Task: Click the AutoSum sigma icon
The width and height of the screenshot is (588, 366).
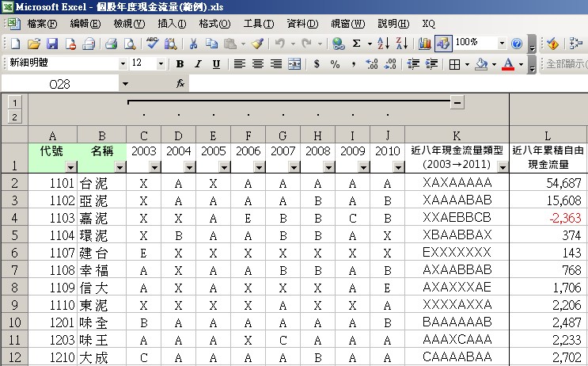Action: [x=357, y=44]
